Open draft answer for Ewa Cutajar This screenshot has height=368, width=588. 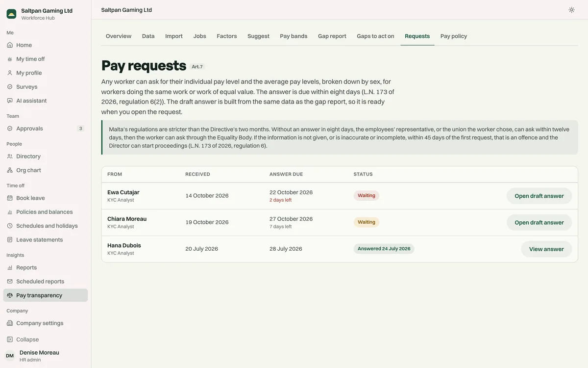[x=539, y=196]
